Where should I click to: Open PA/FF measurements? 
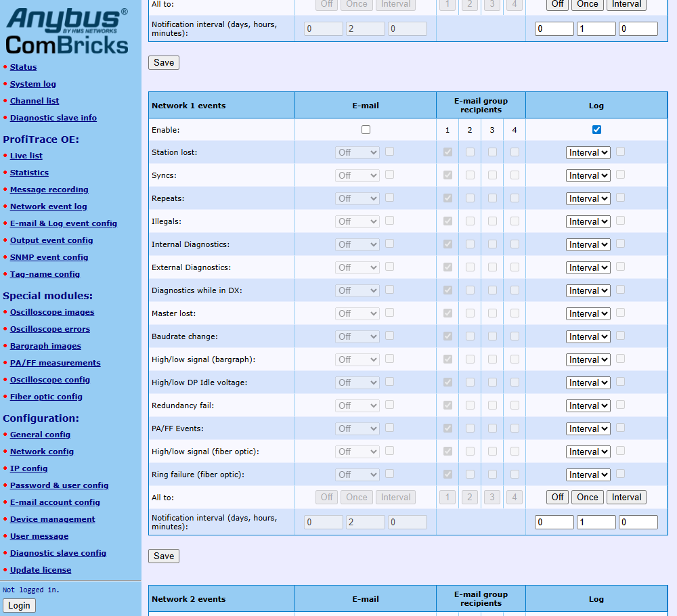[x=56, y=363]
